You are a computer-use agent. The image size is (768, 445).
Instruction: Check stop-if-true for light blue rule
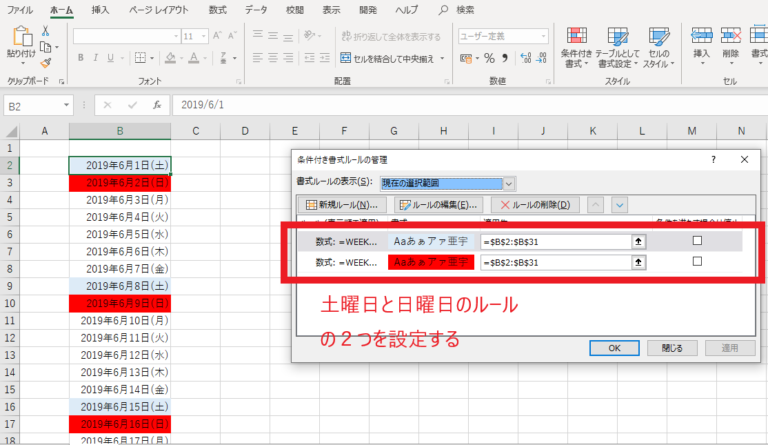697,240
